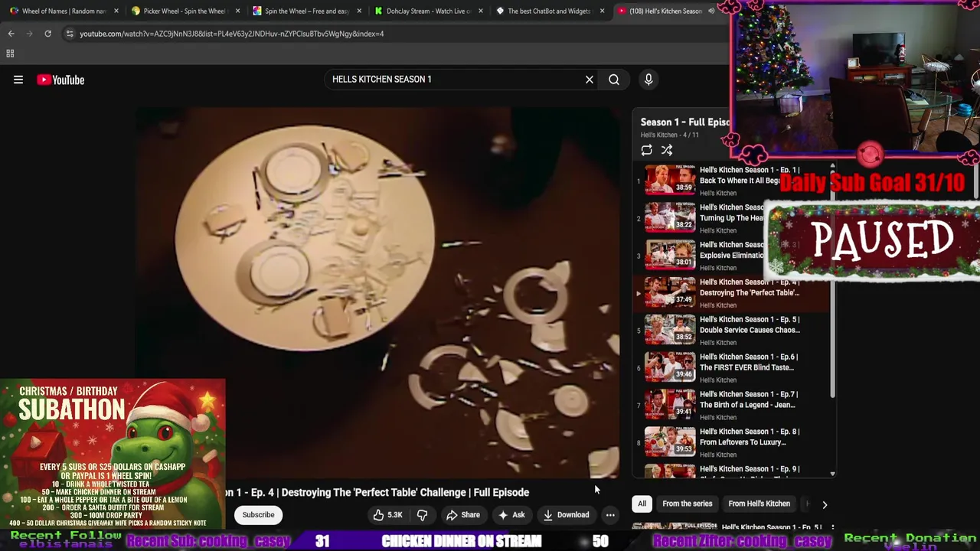Open the 39:41 Episode 7 thumbnail

(670, 405)
